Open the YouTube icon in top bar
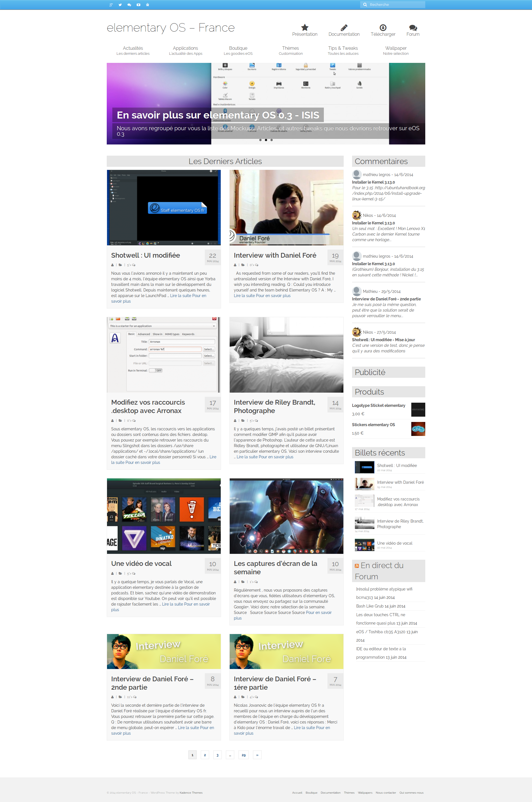Image resolution: width=532 pixels, height=802 pixels. coord(138,5)
